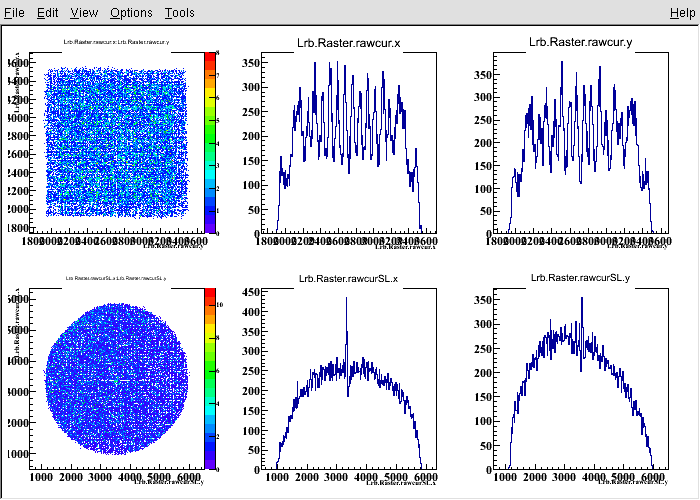This screenshot has height=500, width=700.
Task: Open the File menu
Action: 14,12
